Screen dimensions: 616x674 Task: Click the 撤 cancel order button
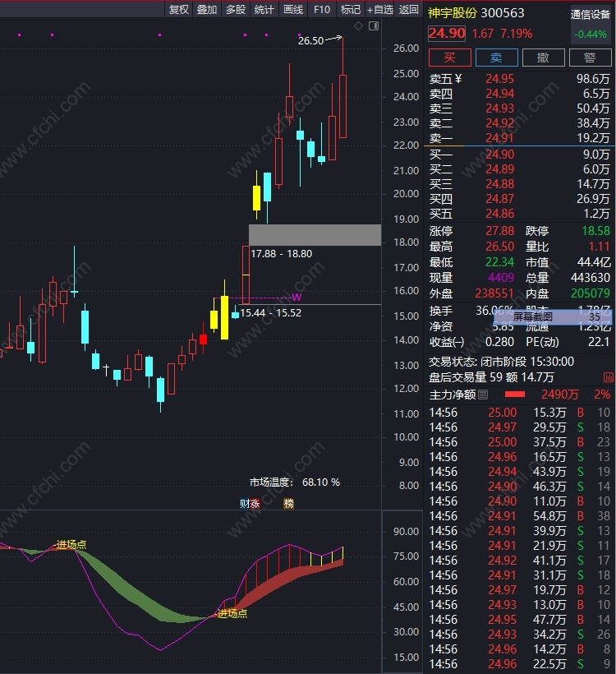click(x=544, y=58)
